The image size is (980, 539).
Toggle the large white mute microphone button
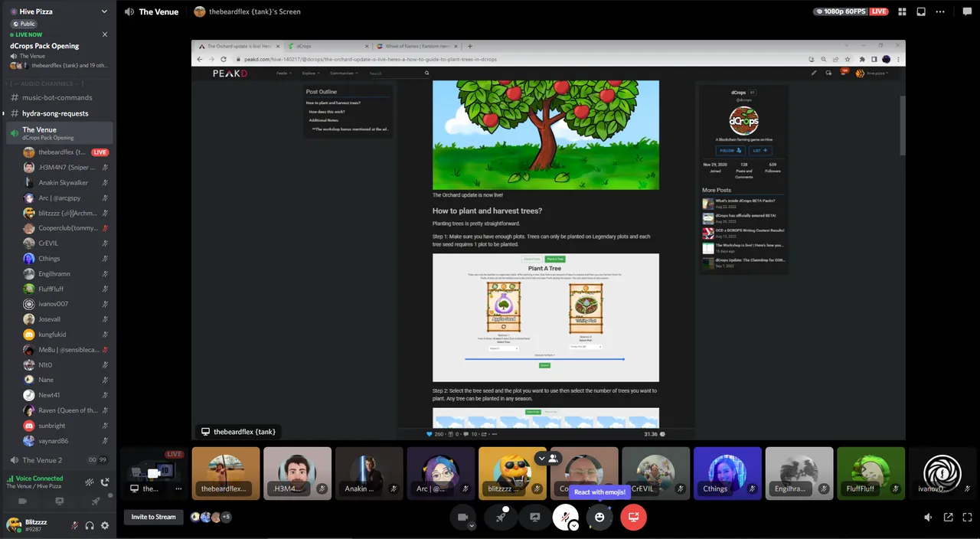tap(565, 518)
